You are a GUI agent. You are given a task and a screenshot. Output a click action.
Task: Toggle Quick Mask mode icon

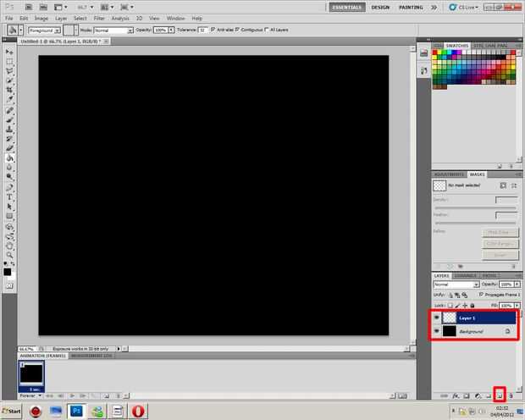[9, 286]
